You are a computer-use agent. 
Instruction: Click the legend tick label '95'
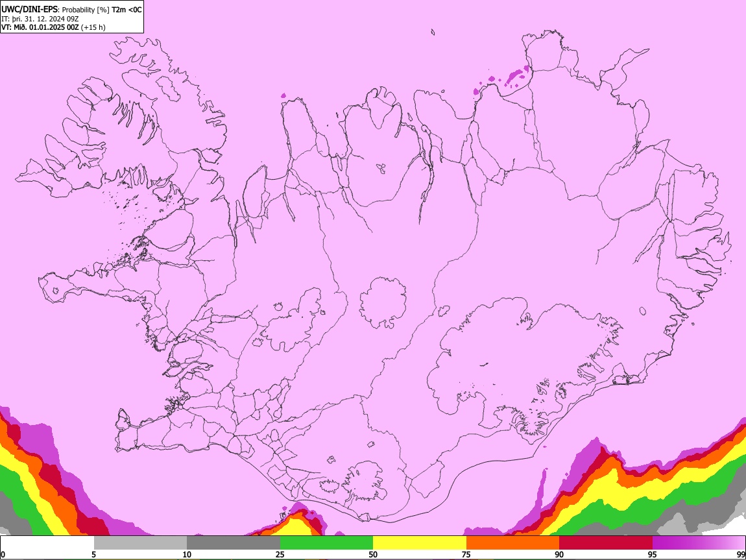click(x=653, y=554)
